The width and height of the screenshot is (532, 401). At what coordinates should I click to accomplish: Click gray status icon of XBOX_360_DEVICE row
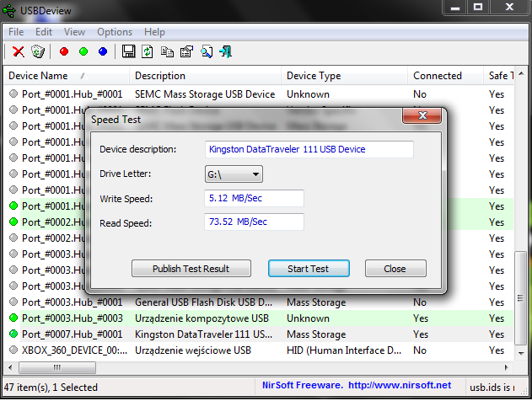tap(13, 350)
